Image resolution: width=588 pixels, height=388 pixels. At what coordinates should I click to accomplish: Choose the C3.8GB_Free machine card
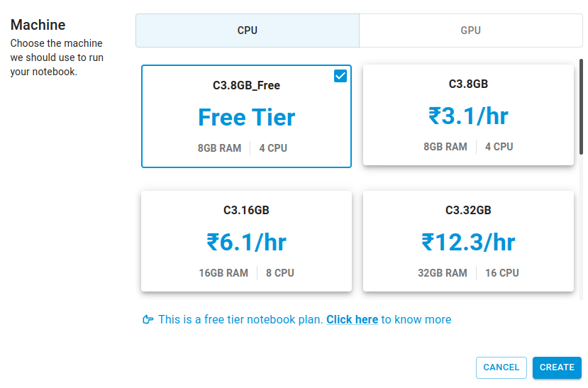(x=246, y=116)
